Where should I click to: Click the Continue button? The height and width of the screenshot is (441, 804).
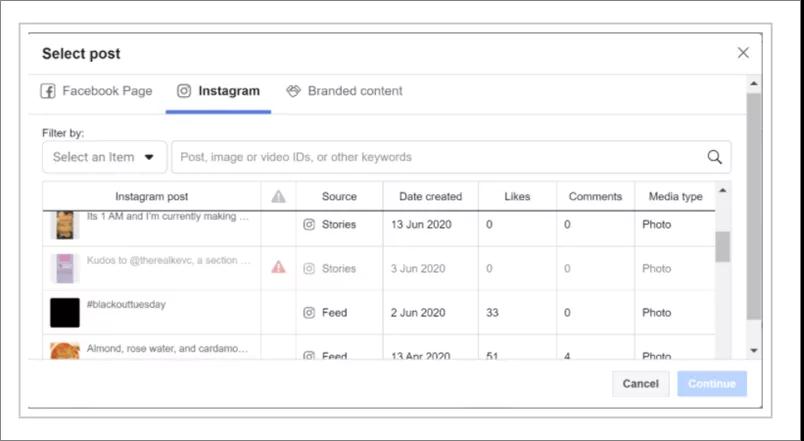pyautogui.click(x=711, y=384)
